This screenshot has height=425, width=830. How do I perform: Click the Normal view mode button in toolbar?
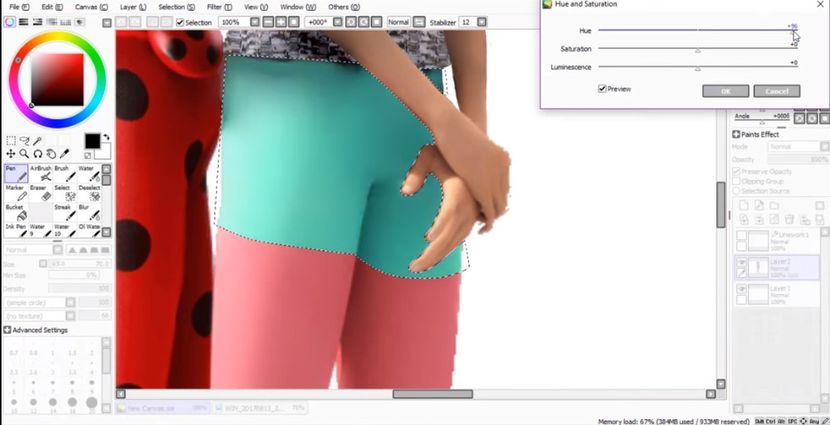[x=399, y=22]
